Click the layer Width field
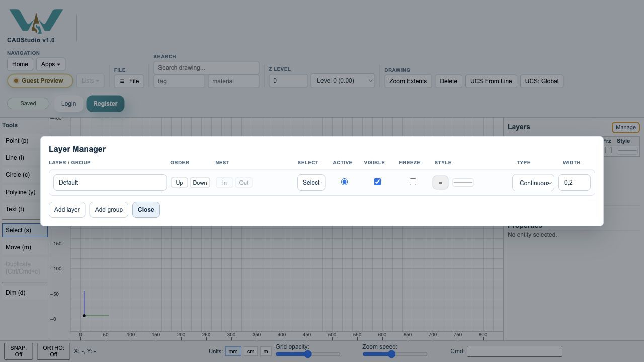Viewport: 644px width, 362px height. pyautogui.click(x=575, y=183)
